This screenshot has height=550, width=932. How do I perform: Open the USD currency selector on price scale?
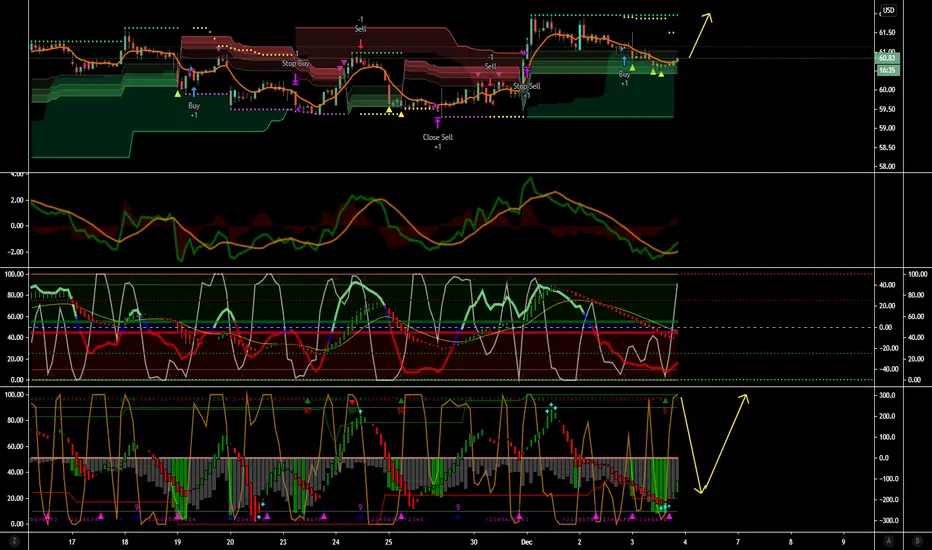coord(888,10)
